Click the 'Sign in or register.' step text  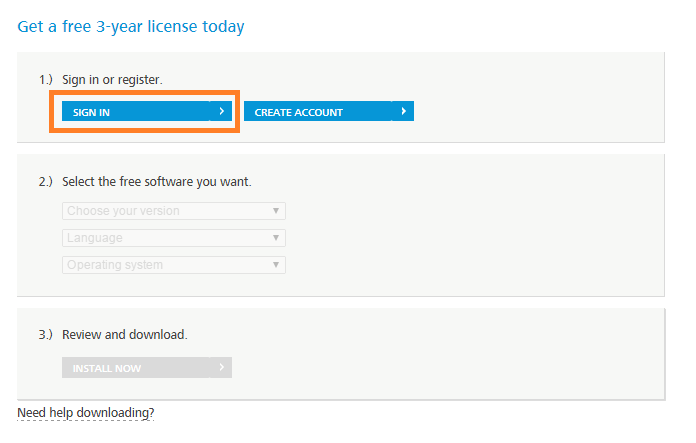(x=112, y=80)
